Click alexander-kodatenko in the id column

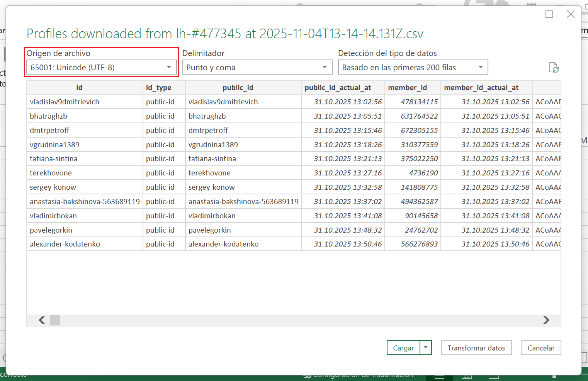(65, 244)
